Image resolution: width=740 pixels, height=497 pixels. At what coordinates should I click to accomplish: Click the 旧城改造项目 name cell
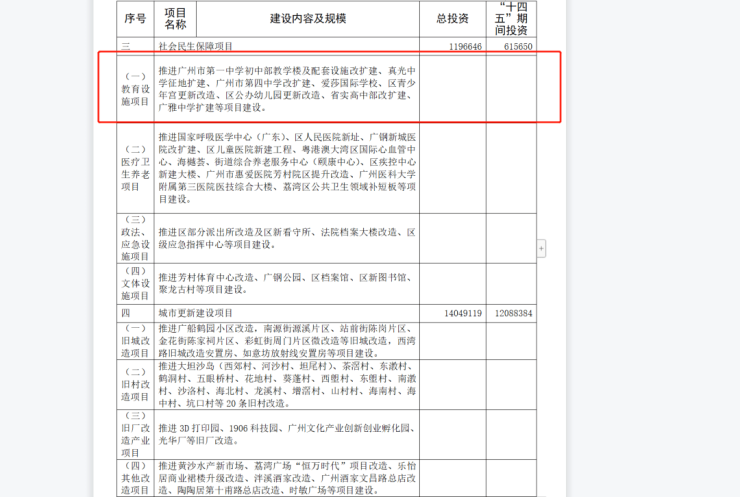(x=134, y=340)
